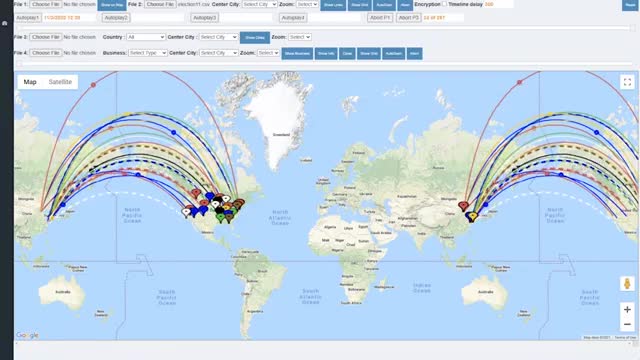Click the home icon in the dark sidebar
The height and width of the screenshot is (360, 640).
[5, 23]
